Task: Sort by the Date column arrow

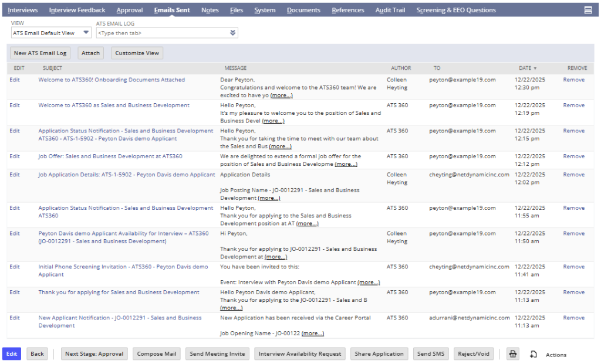Action: pyautogui.click(x=535, y=68)
